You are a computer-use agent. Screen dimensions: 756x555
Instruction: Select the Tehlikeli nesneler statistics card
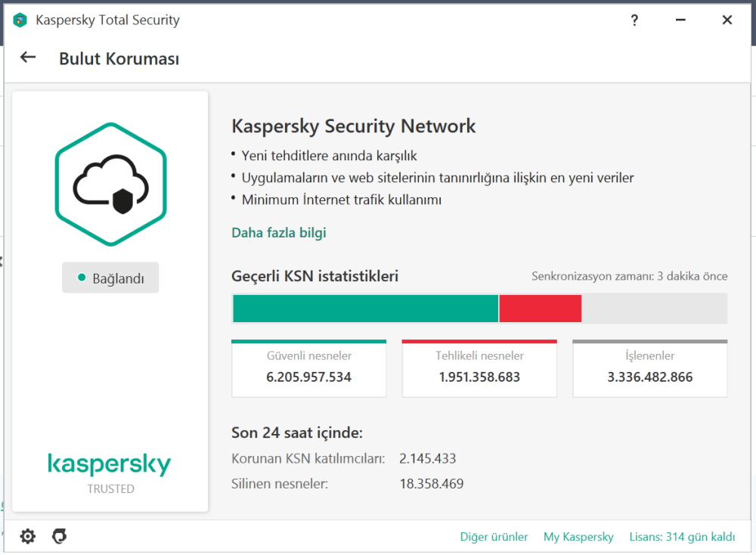click(x=479, y=368)
